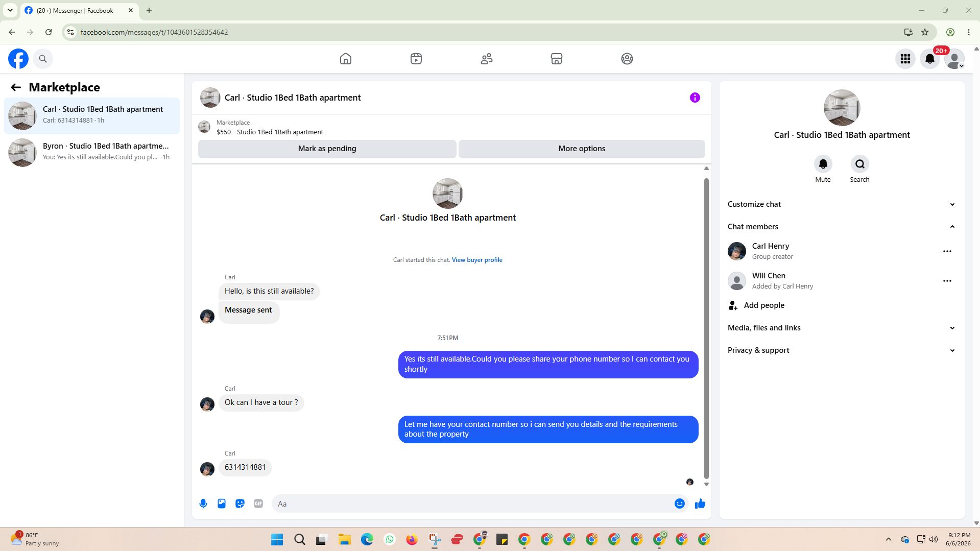The height and width of the screenshot is (551, 980).
Task: Close the Messenger browser tab
Action: click(131, 10)
